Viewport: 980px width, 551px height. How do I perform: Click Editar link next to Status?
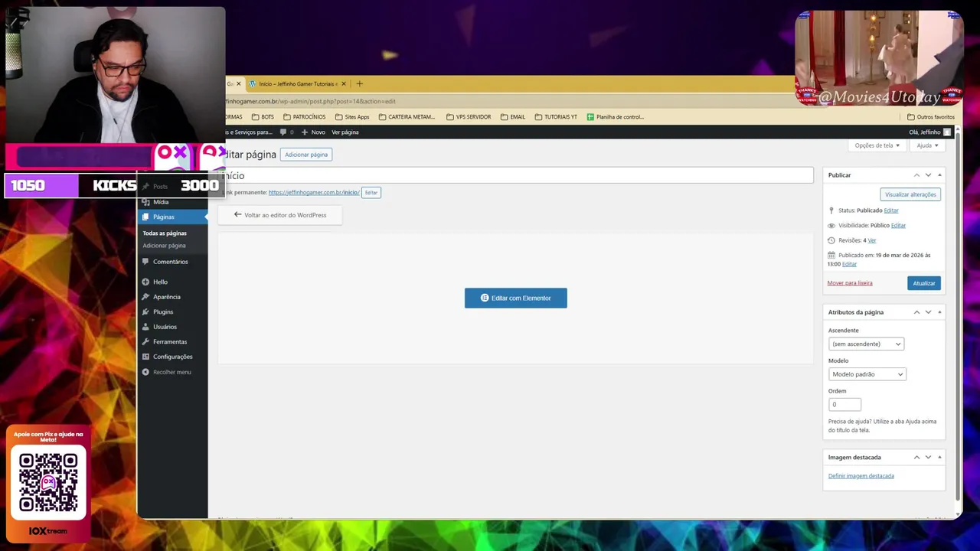[x=891, y=210]
